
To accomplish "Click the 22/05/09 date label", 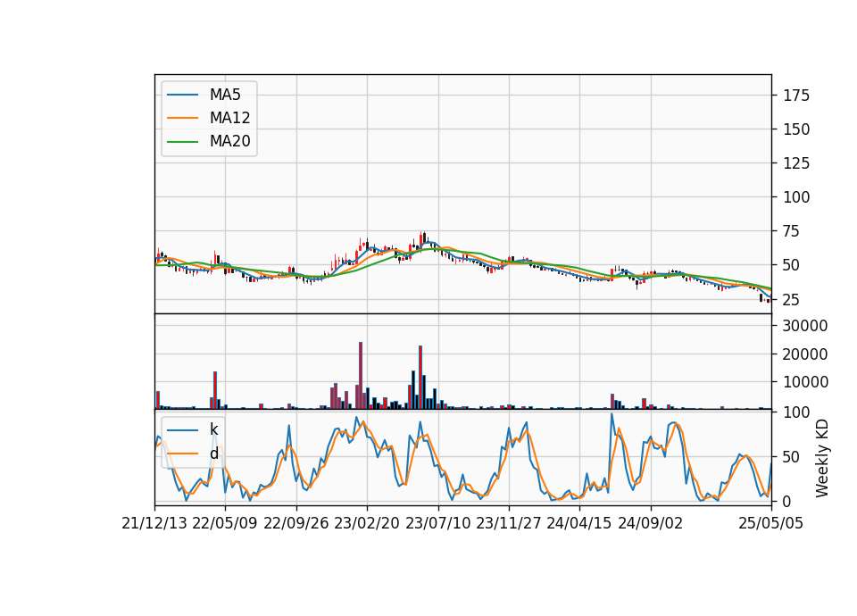I will pyautogui.click(x=225, y=523).
